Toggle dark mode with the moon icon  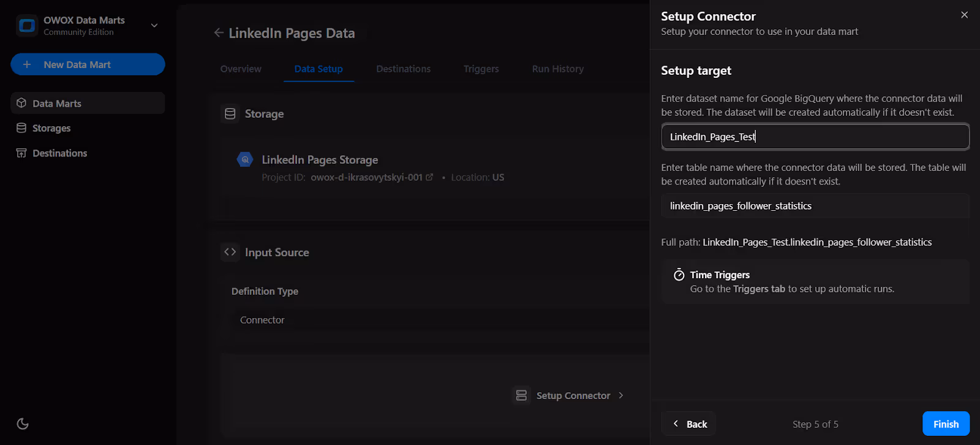[x=23, y=424]
